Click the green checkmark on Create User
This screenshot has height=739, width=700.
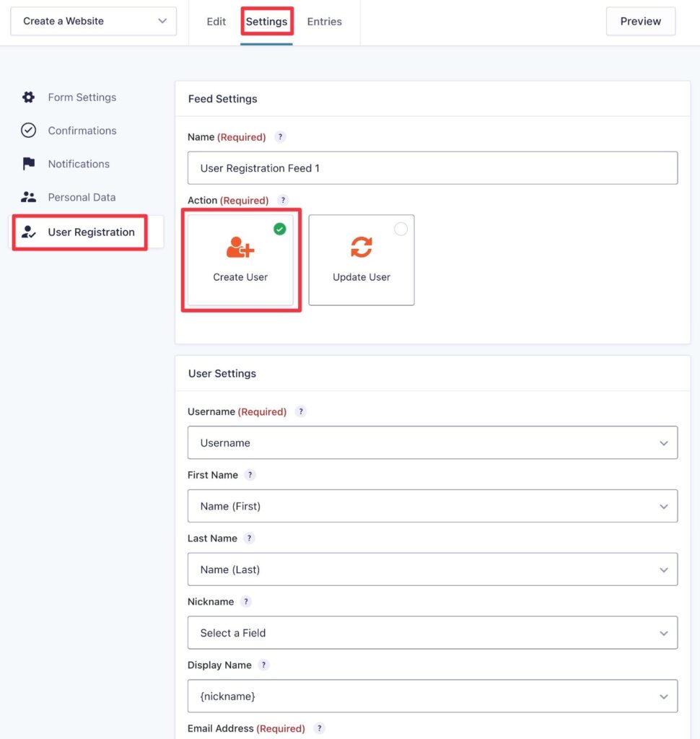click(x=279, y=228)
